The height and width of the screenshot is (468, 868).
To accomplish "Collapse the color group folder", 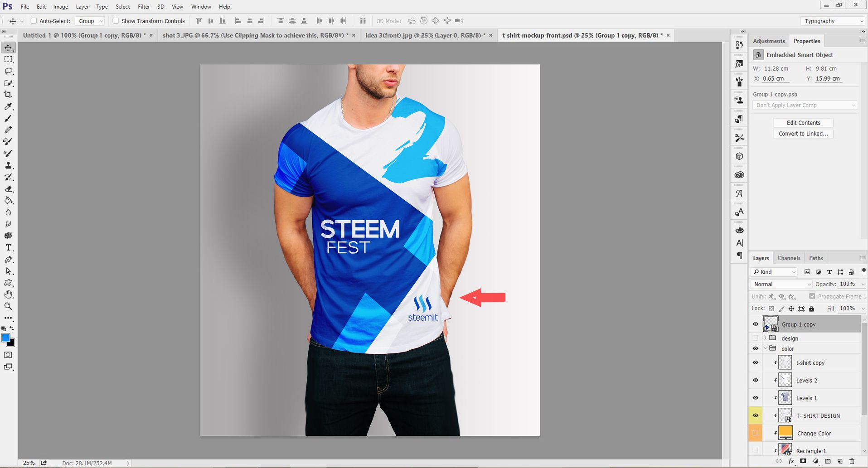I will (765, 348).
